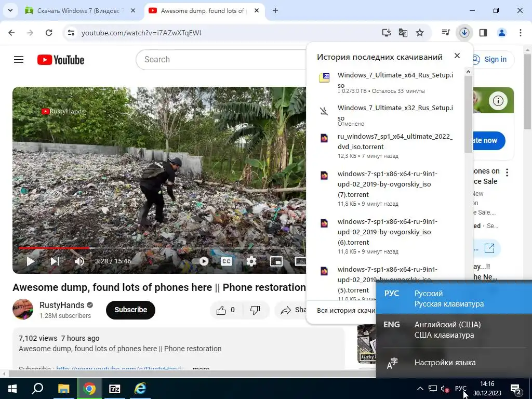The image size is (532, 399).
Task: Click the muted speaker tray icon
Action: point(445,389)
